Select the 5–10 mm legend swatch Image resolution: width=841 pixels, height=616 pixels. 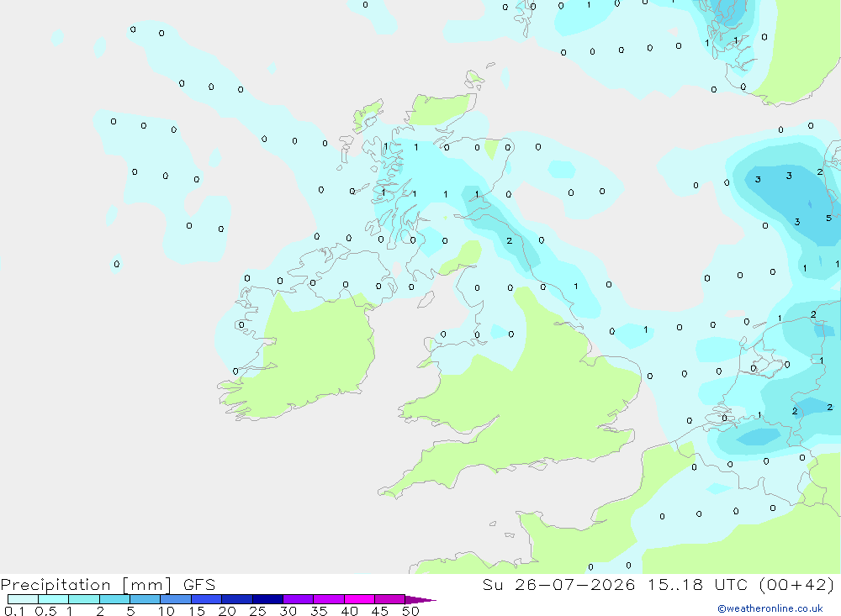tap(145, 599)
